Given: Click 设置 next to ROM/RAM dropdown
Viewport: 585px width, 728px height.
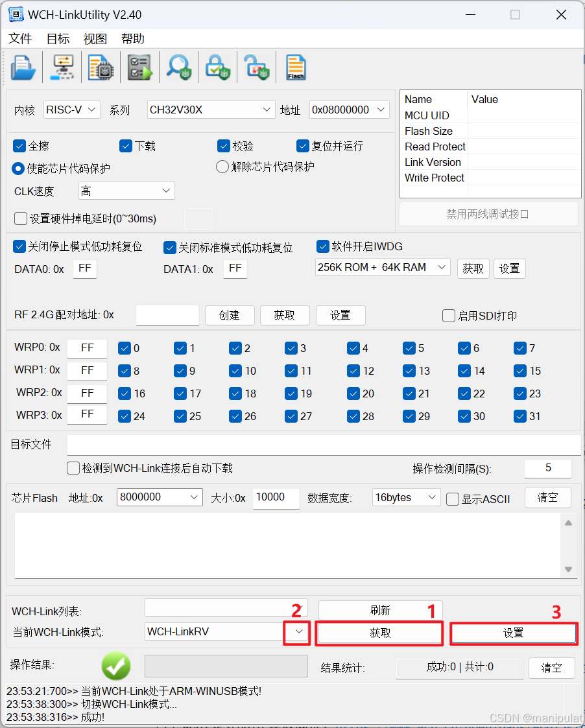Looking at the screenshot, I should point(509,268).
